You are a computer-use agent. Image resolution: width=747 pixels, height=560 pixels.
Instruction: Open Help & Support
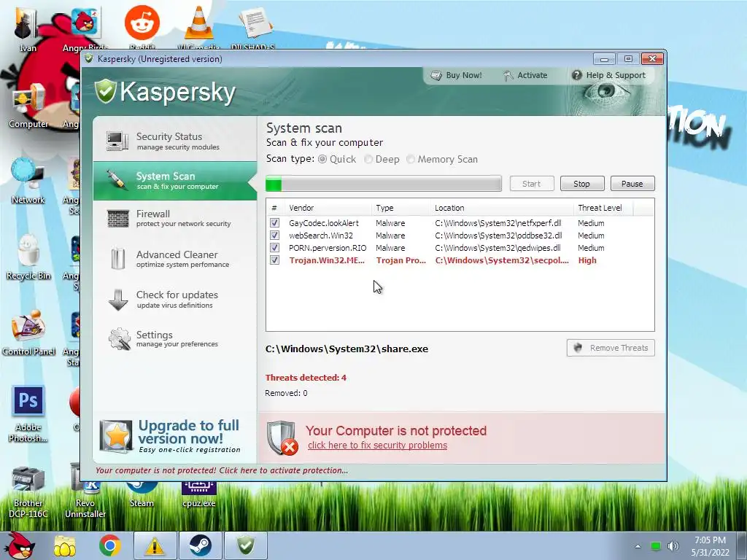click(608, 75)
